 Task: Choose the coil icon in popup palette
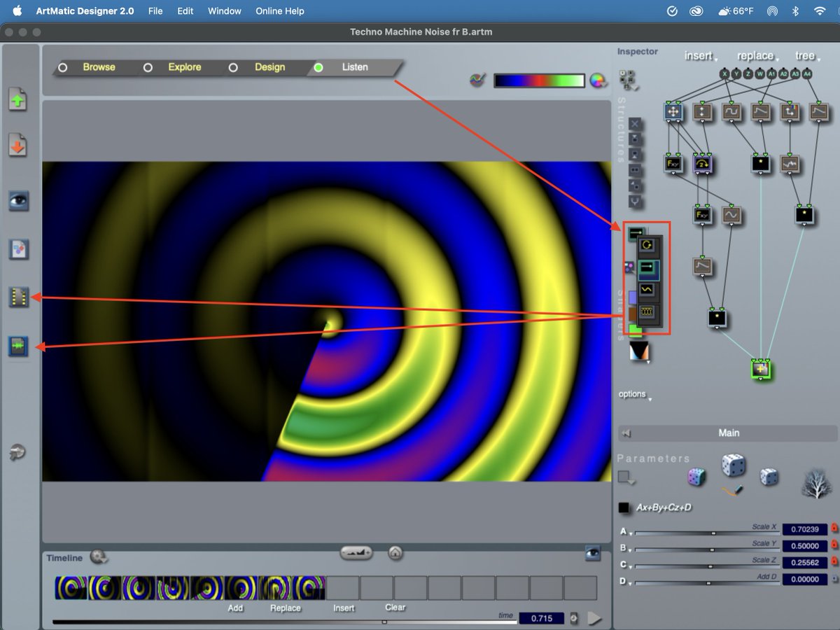click(648, 312)
